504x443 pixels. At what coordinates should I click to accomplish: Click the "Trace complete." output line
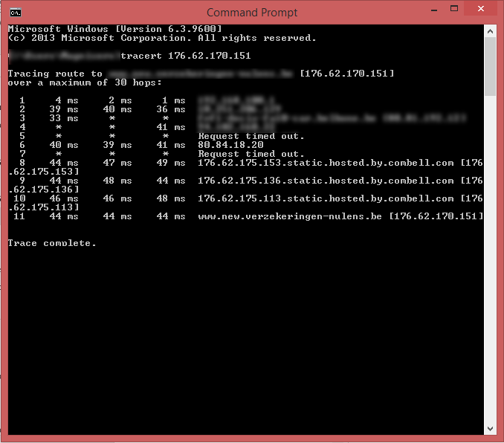coord(52,243)
